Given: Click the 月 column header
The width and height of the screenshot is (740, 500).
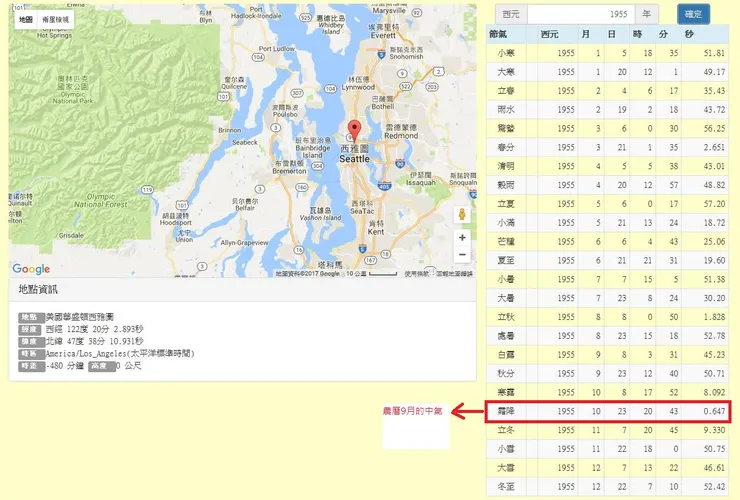Looking at the screenshot, I should tap(586, 34).
